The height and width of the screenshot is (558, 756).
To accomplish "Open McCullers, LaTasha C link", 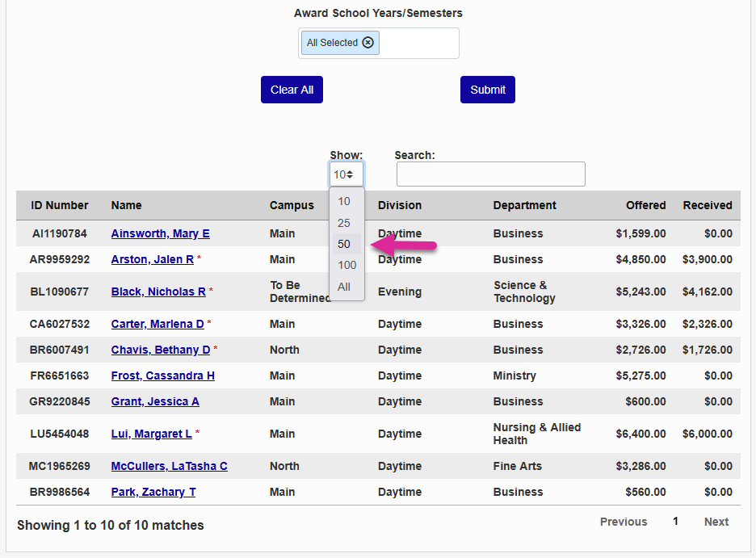I will click(169, 466).
